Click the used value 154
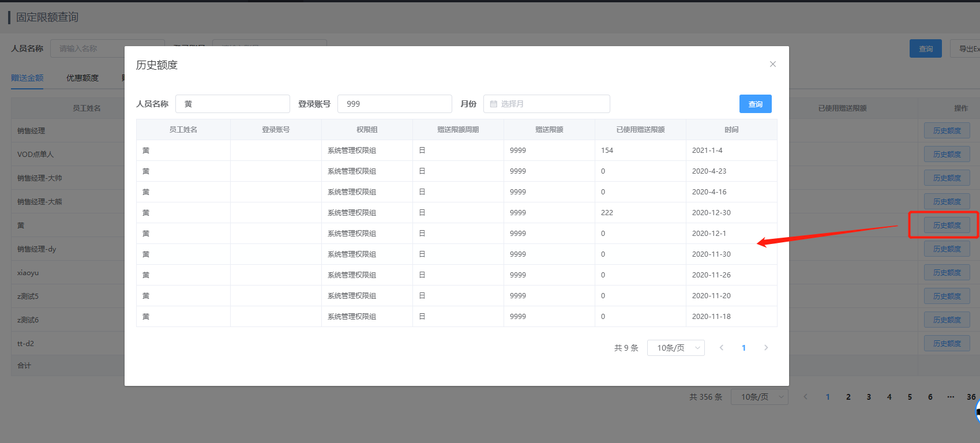 pos(607,151)
